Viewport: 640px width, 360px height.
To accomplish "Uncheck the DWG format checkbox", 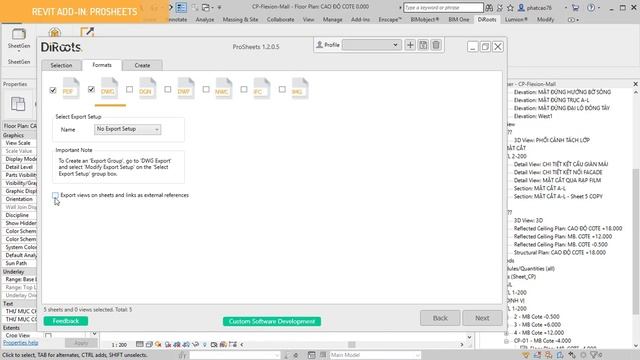I will coord(91,89).
